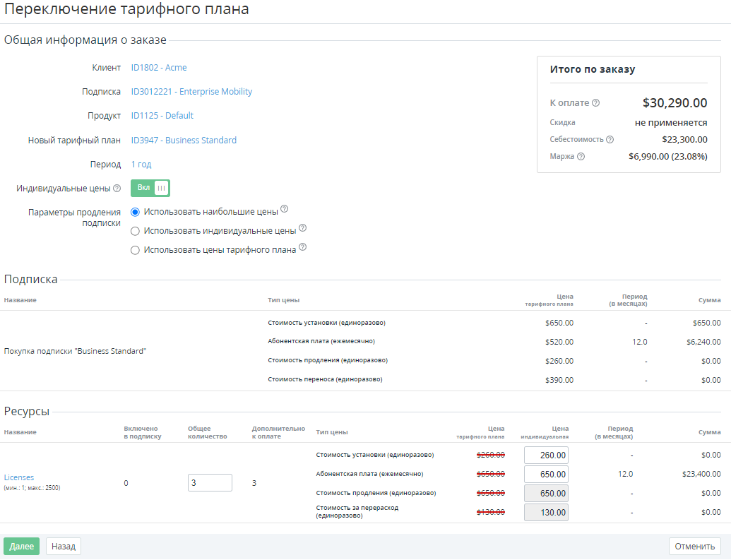This screenshot has height=560, width=731.
Task: Click disabled overuse price field 130.00
Action: 546,513
